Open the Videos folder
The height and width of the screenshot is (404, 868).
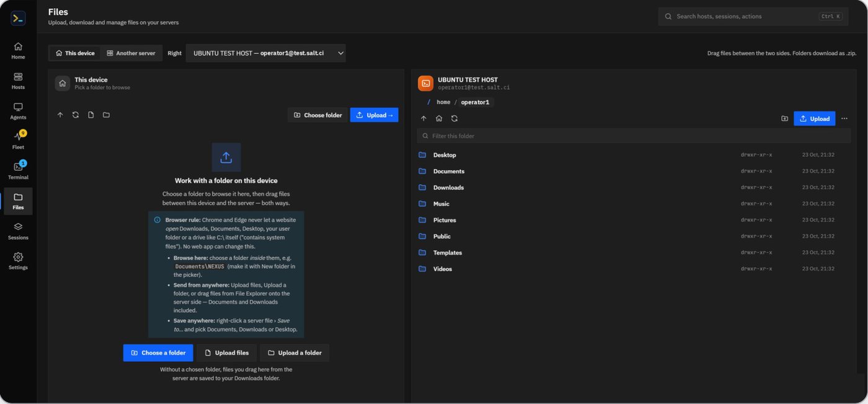[634, 269]
